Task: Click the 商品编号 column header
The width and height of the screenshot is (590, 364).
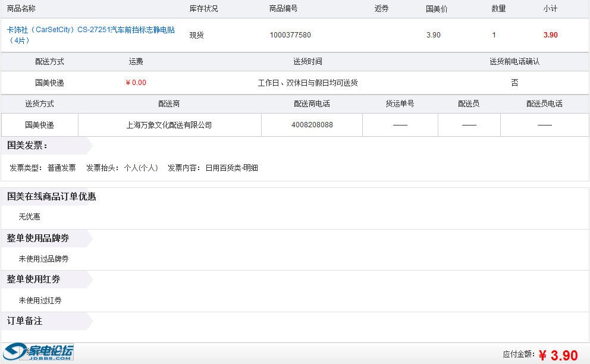Action: pos(283,8)
